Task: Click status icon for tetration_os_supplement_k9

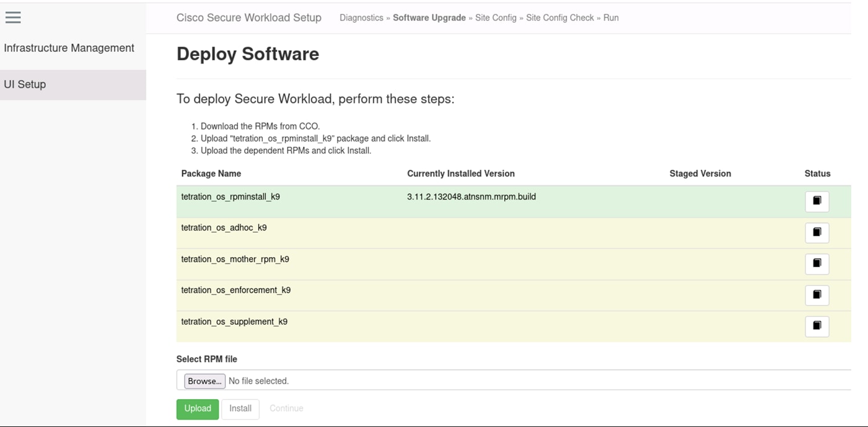Action: point(817,326)
